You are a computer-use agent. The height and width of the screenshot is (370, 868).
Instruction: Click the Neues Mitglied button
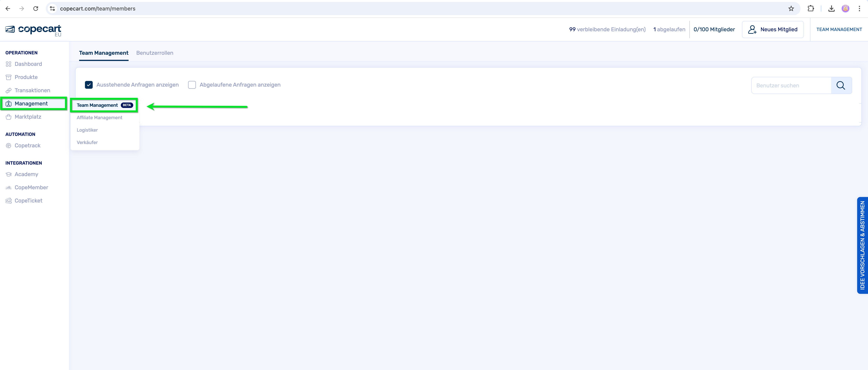coord(773,29)
